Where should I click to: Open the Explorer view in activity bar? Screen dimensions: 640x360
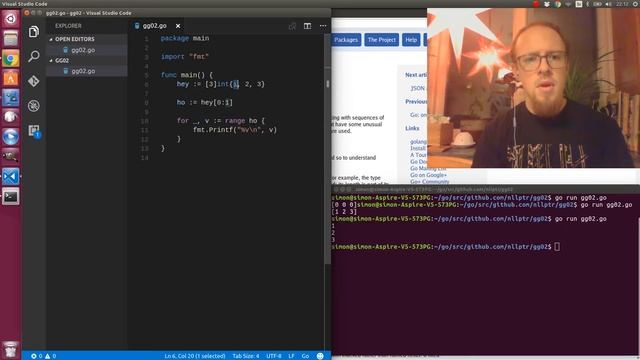click(x=34, y=31)
